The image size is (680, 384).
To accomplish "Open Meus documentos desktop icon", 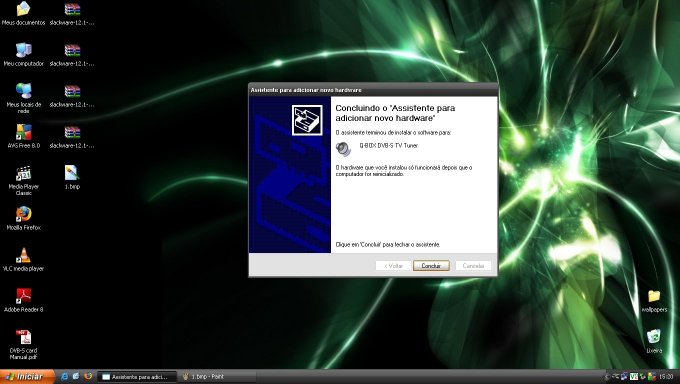I will 23,13.
